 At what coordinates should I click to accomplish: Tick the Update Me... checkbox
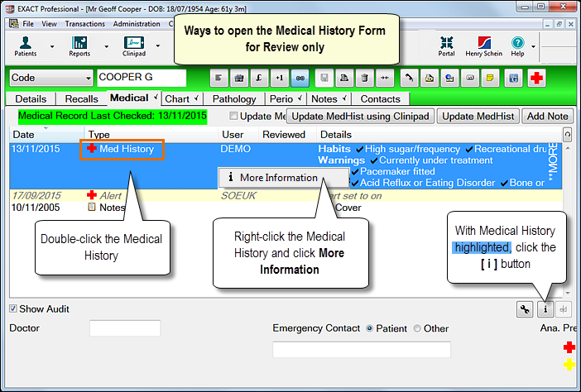pos(233,116)
